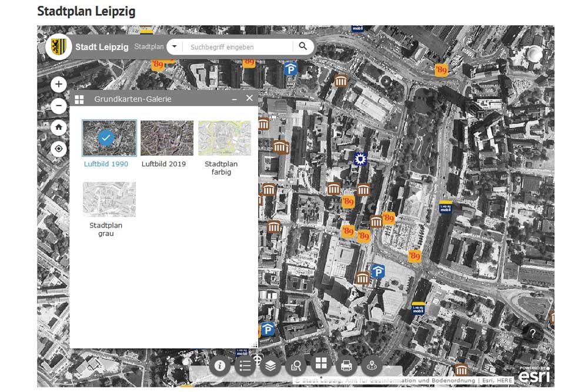Choose the Stadtplan grau basemap
The image size is (588, 392).
[108, 199]
